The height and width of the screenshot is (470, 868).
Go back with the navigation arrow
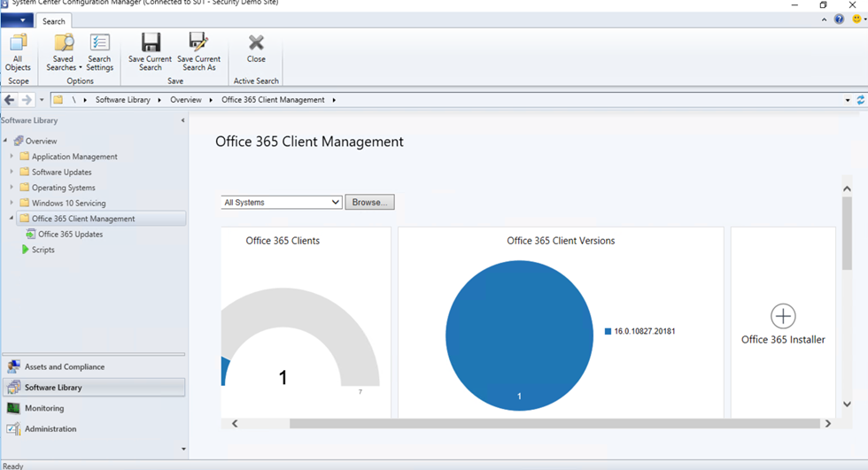click(9, 100)
